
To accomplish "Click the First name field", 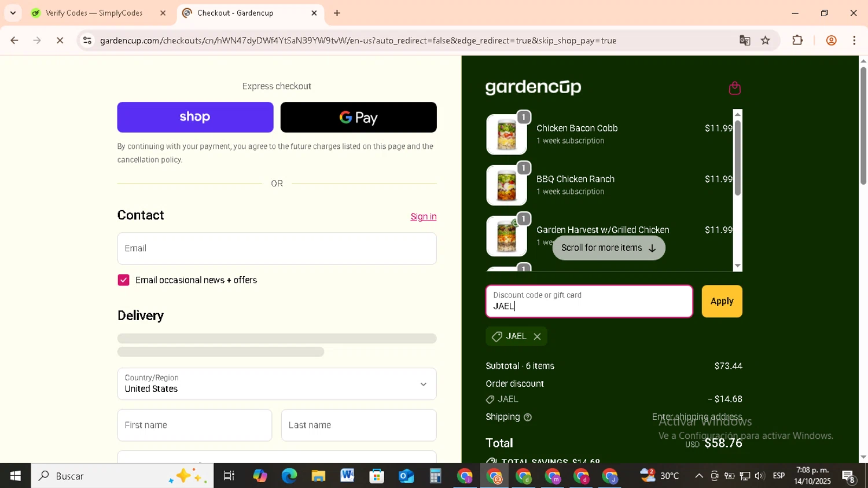I will 194,425.
